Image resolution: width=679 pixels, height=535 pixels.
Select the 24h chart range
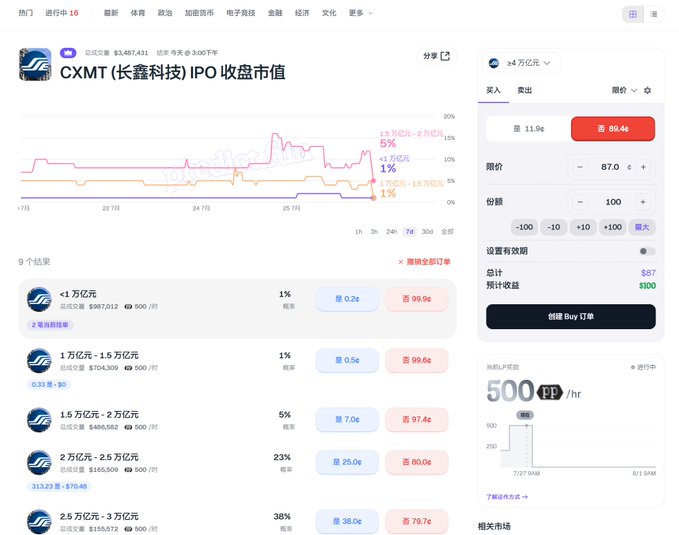coord(391,232)
